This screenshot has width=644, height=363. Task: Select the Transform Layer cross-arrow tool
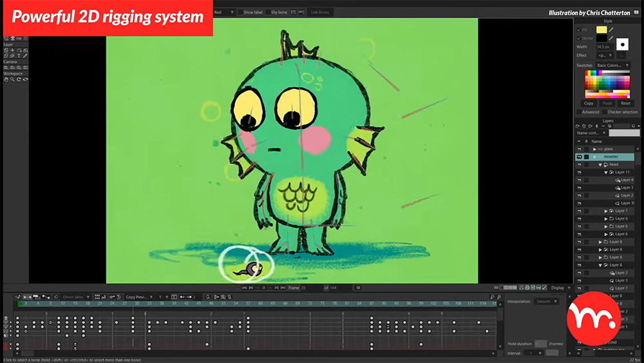coord(12,50)
